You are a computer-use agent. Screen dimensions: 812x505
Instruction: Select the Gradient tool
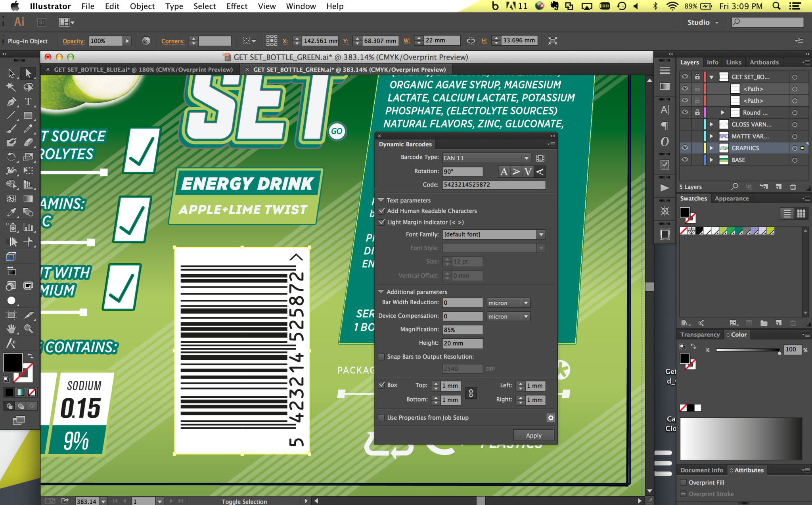pos(28,199)
